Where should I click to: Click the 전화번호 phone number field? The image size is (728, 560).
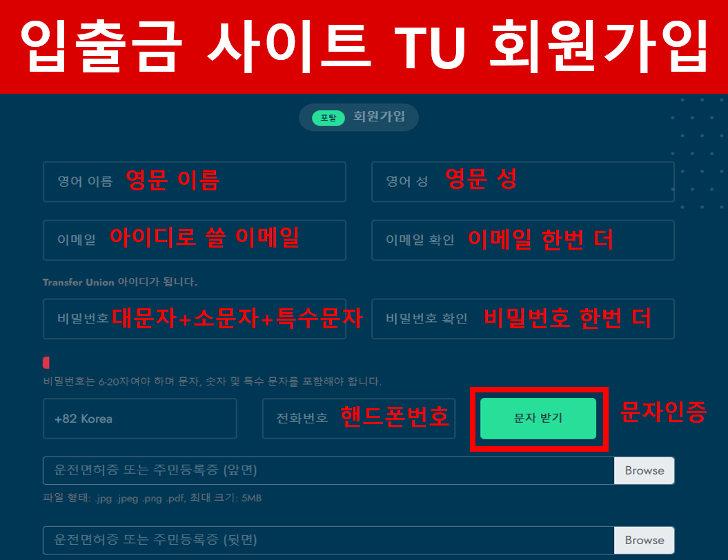358,419
